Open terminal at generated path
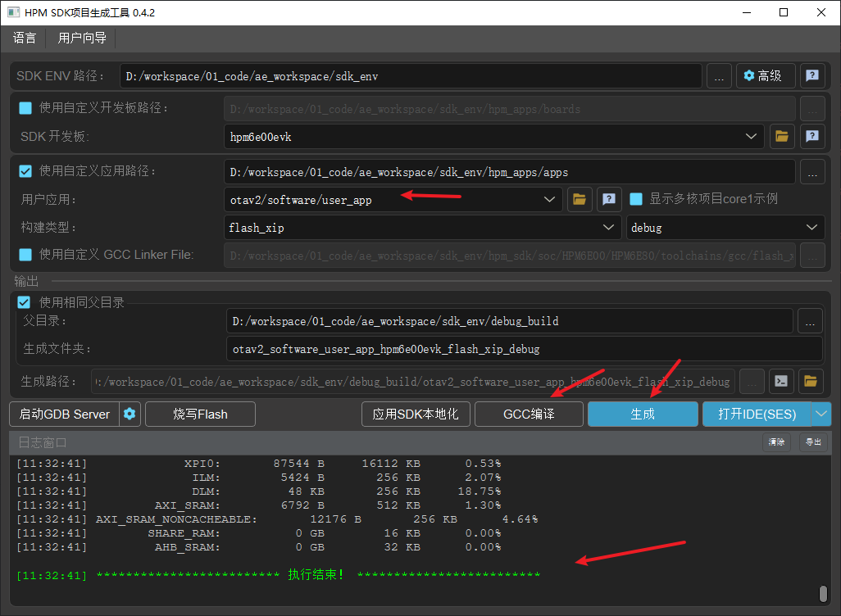The width and height of the screenshot is (841, 616). coord(781,381)
